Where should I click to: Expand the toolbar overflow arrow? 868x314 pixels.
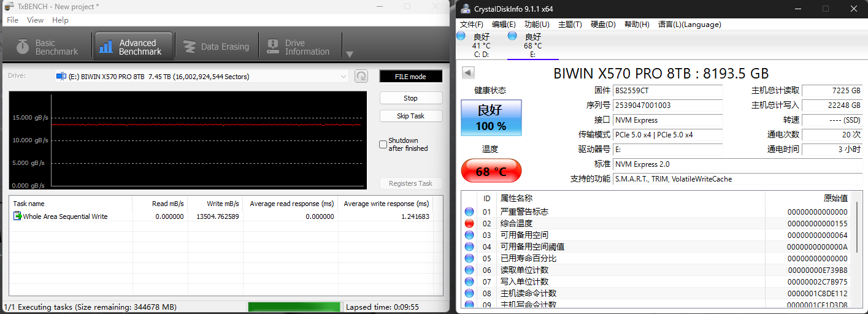pos(349,54)
